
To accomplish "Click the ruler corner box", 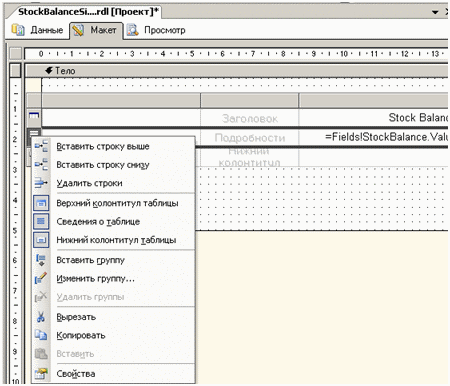I will pyautogui.click(x=15, y=53).
